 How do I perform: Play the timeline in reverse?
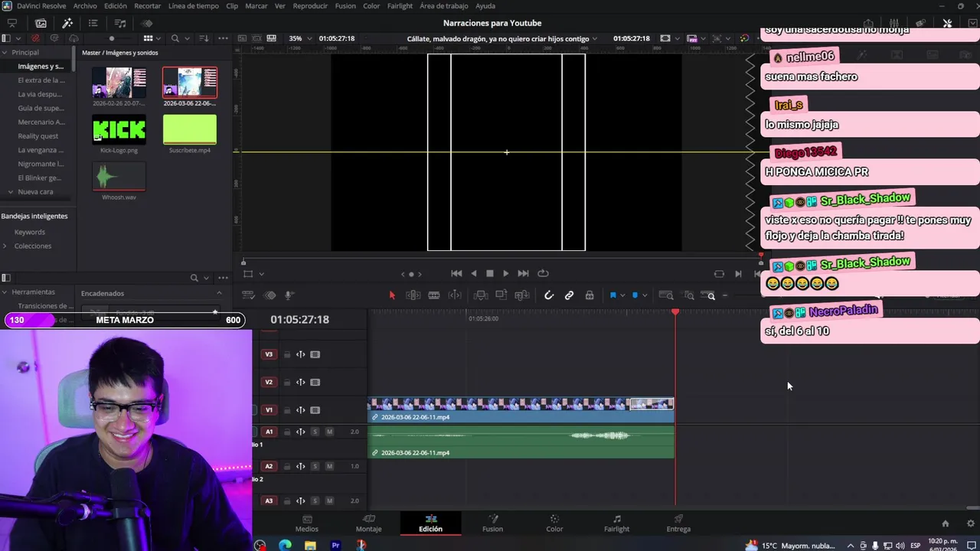[x=473, y=273]
